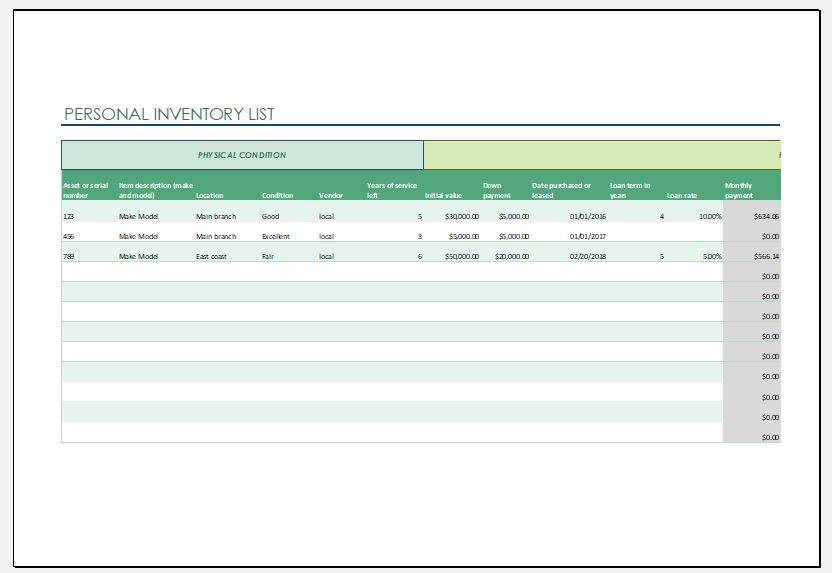This screenshot has width=832, height=573.
Task: Select the Asset or serial number header
Action: 85,190
